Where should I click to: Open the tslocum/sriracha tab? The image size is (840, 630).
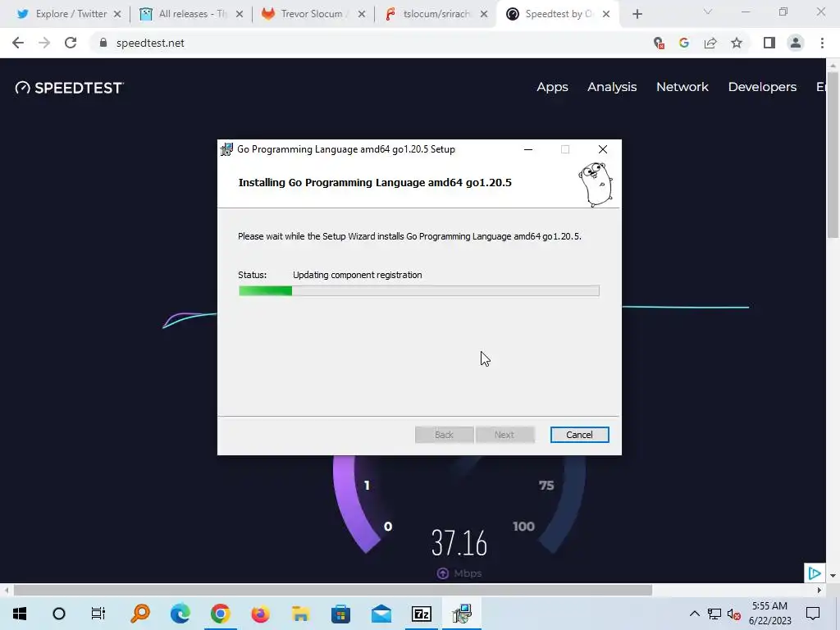(x=427, y=14)
